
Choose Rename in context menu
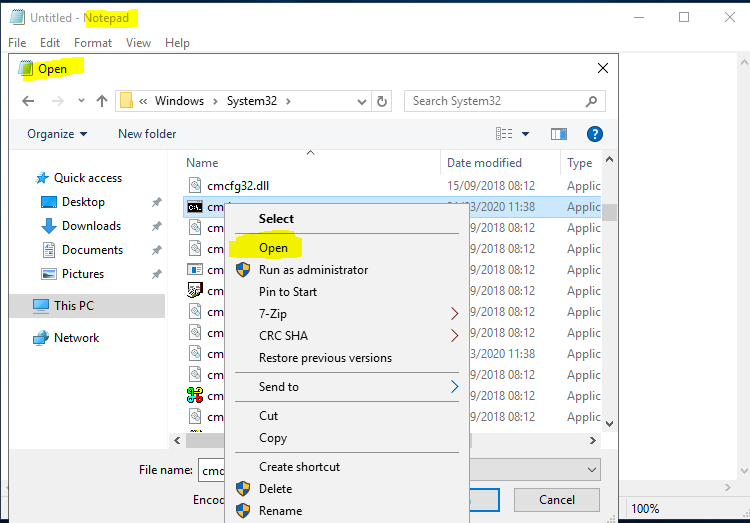click(x=280, y=511)
